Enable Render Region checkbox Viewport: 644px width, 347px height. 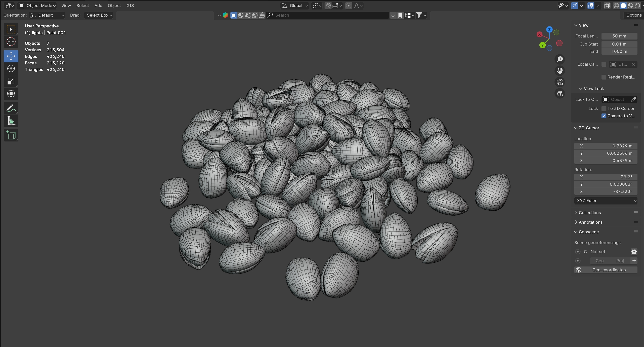[604, 77]
